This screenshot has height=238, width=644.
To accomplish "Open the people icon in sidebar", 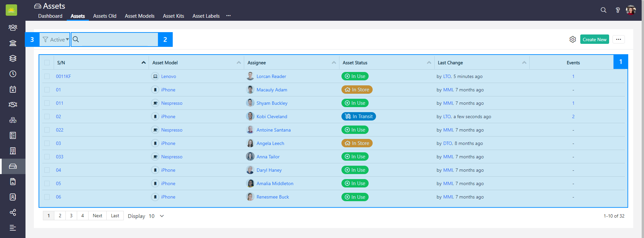I will (x=13, y=27).
